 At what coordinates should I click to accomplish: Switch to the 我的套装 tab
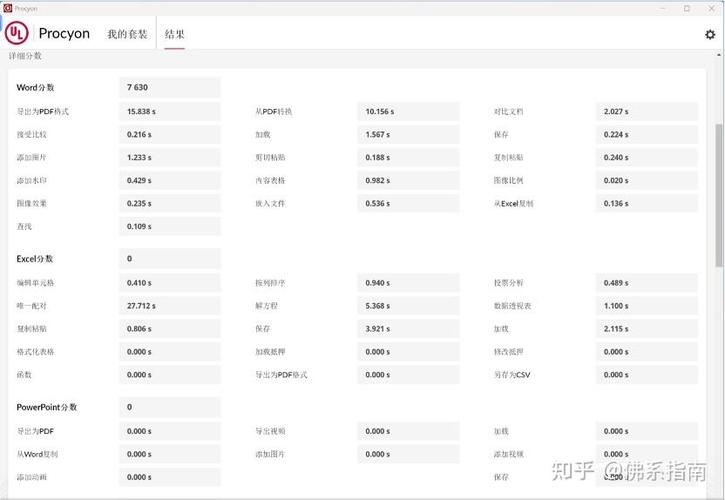127,34
